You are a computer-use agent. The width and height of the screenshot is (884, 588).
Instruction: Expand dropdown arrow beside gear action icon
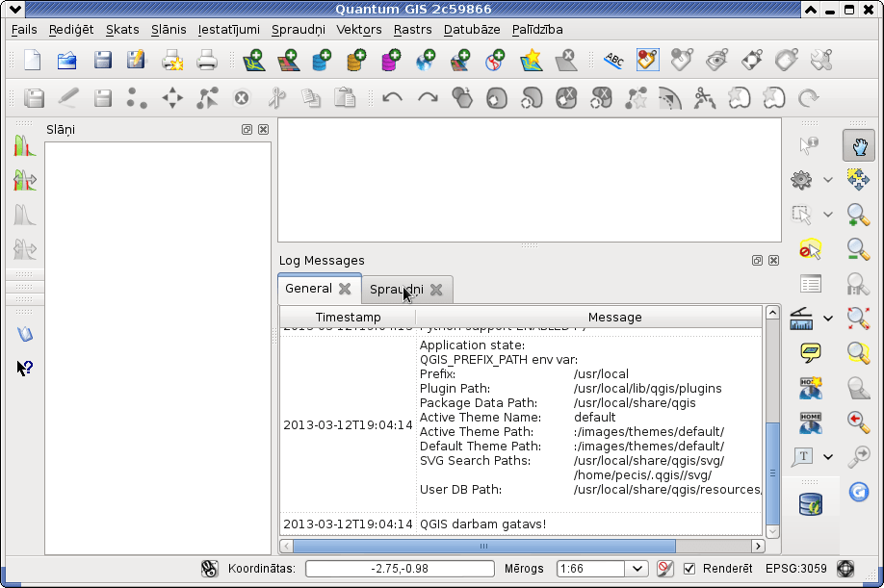pyautogui.click(x=827, y=180)
